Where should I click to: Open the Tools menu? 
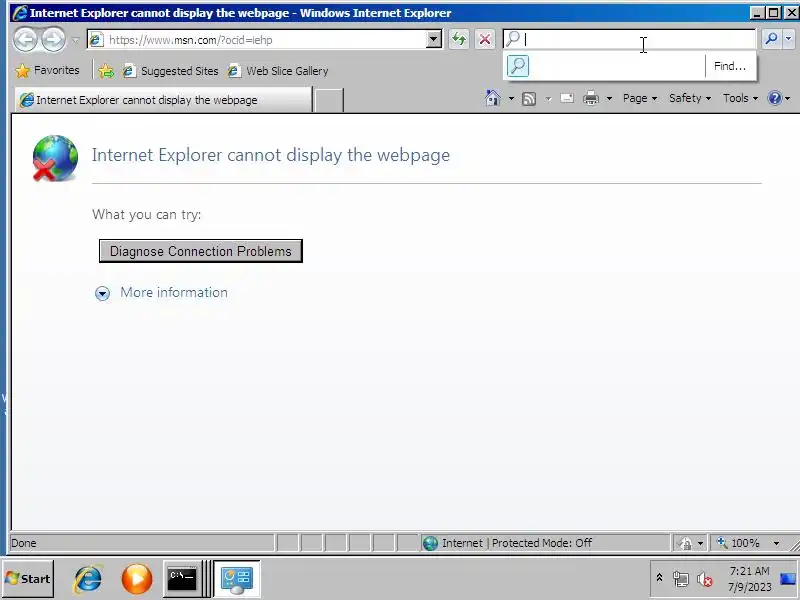tap(740, 98)
